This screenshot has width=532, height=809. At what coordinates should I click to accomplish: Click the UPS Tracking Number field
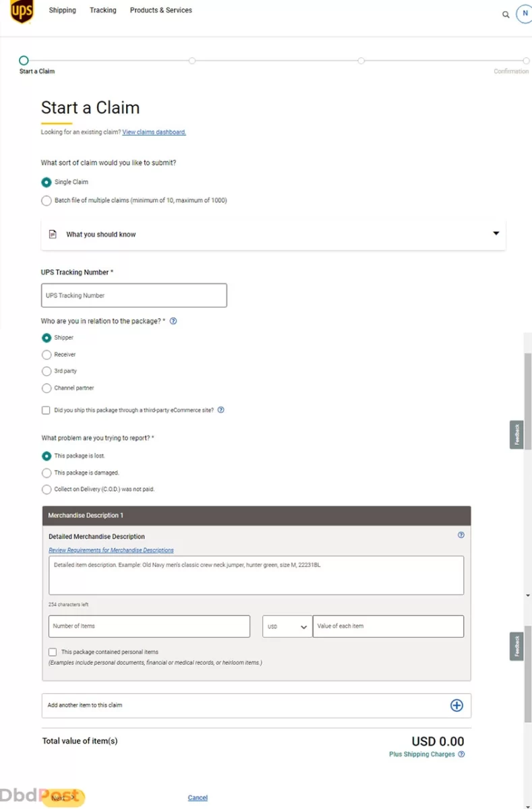134,295
